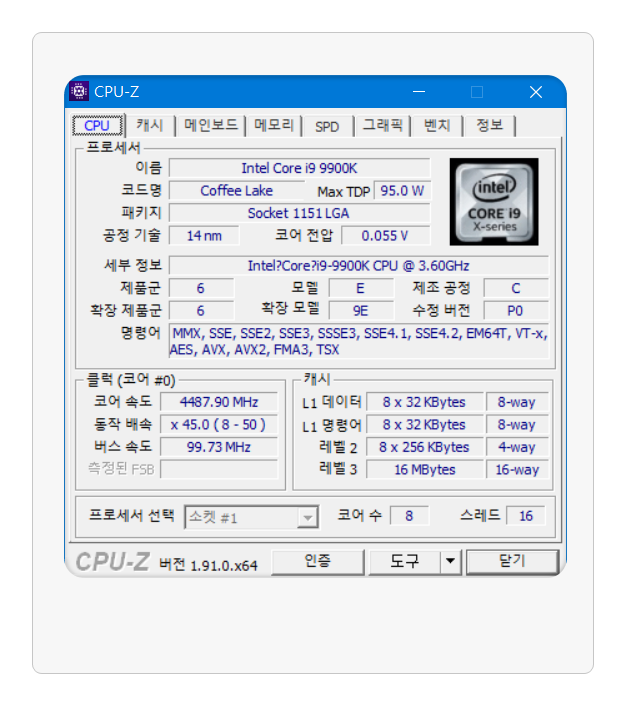The width and height of the screenshot is (626, 706).
Task: Expand the 도구 dropdown arrow
Action: (x=450, y=561)
